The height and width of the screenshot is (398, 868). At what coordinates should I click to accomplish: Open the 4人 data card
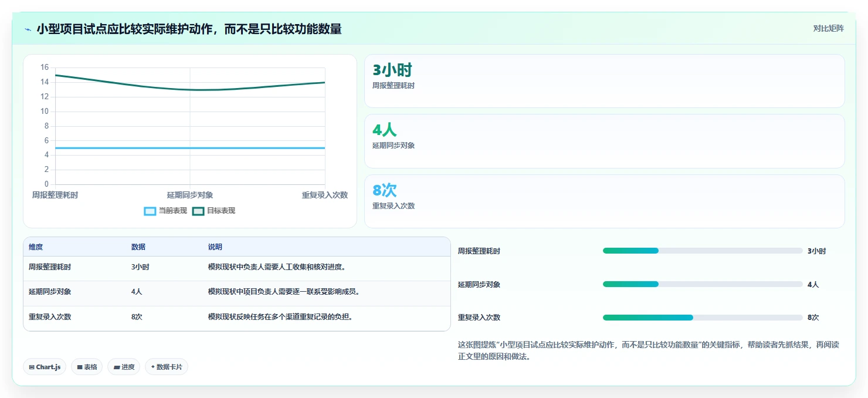tap(605, 141)
